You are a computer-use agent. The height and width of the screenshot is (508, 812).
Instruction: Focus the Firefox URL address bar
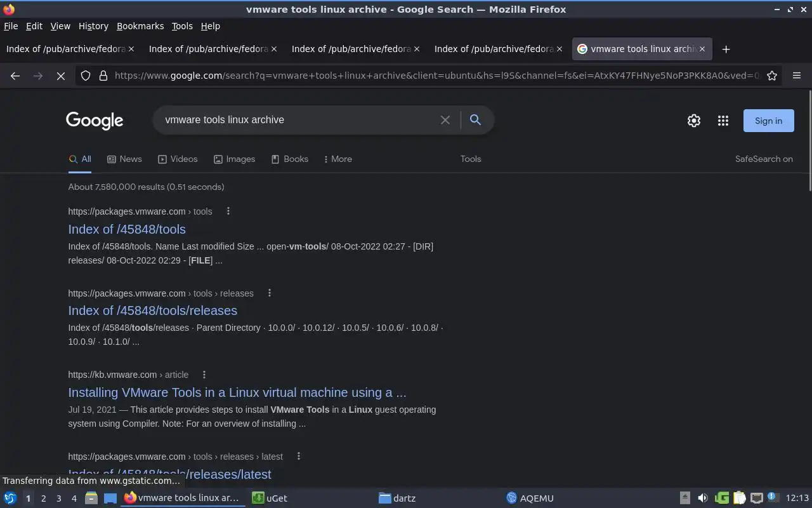tap(438, 76)
